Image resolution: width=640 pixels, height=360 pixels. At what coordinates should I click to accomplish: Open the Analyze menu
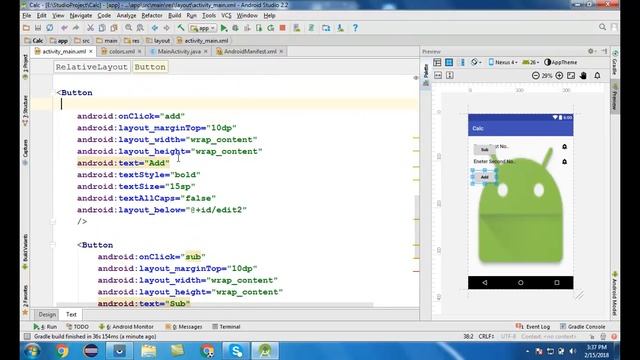point(127,16)
